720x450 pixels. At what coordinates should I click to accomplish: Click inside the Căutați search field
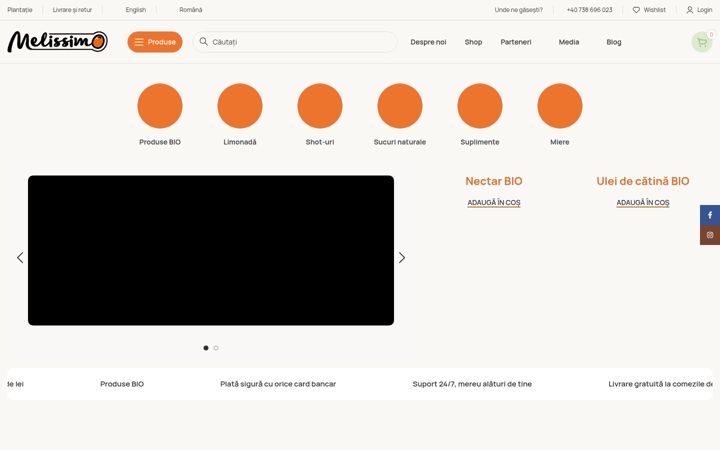pyautogui.click(x=295, y=42)
